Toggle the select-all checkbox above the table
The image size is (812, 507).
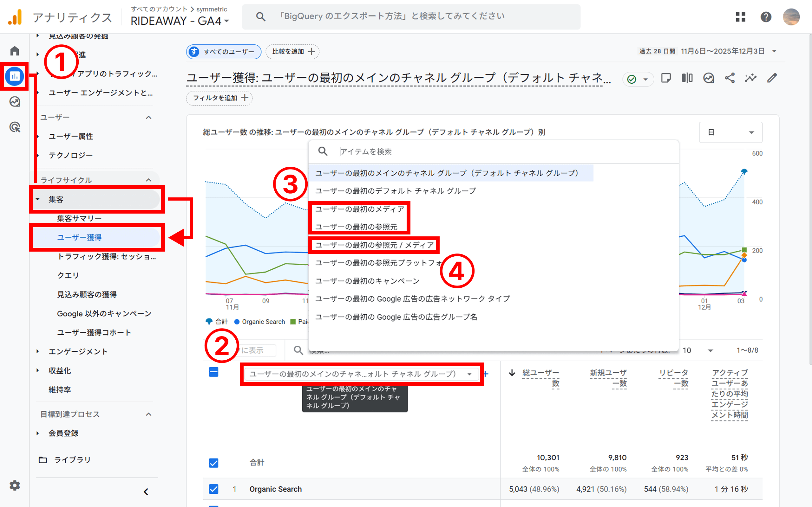[214, 372]
